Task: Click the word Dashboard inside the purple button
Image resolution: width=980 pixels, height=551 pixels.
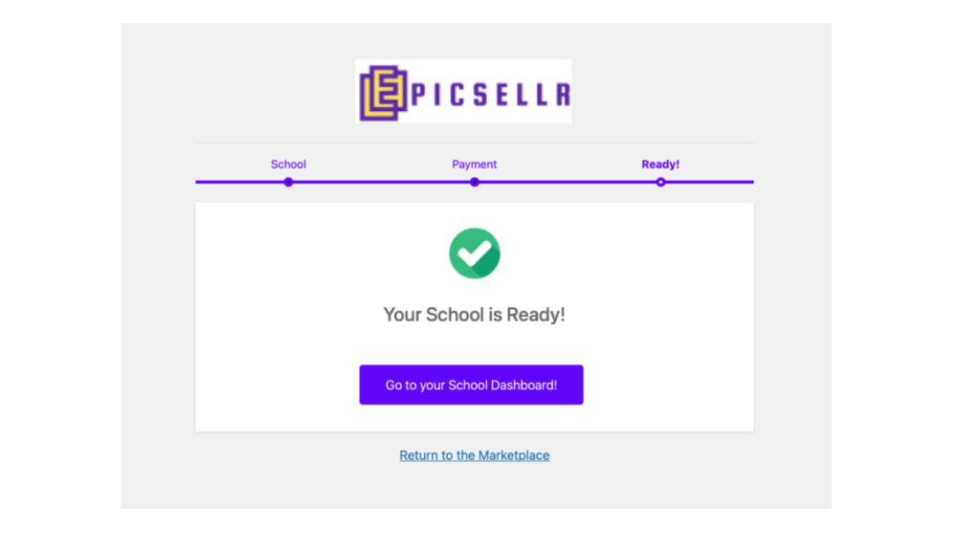Action: click(x=523, y=385)
